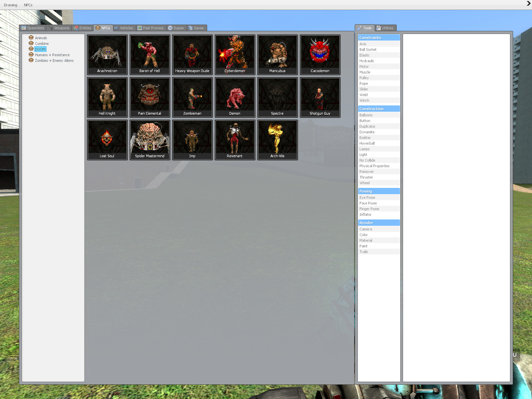Spawn the Arachnotron NPC

click(107, 55)
